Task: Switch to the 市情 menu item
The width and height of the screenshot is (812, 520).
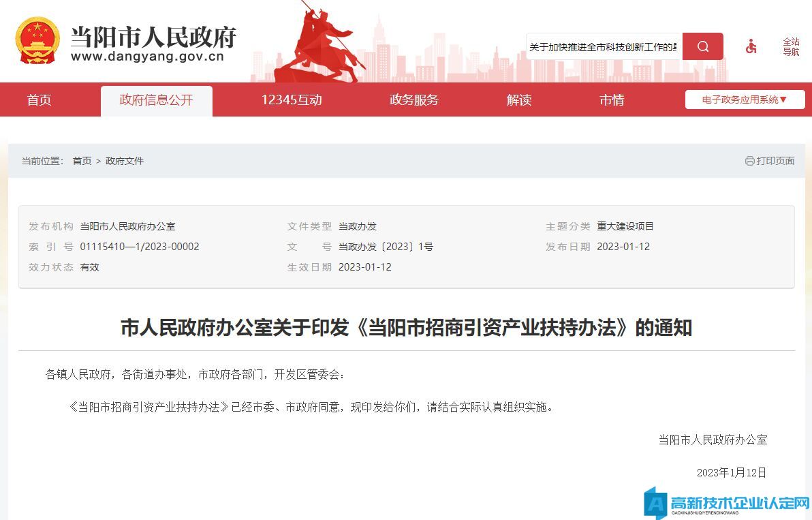Action: point(611,100)
